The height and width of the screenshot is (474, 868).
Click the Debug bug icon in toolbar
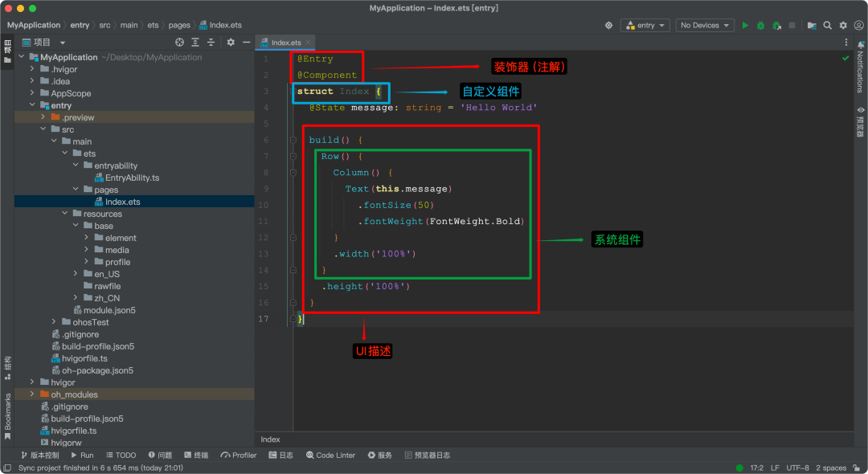coord(760,26)
